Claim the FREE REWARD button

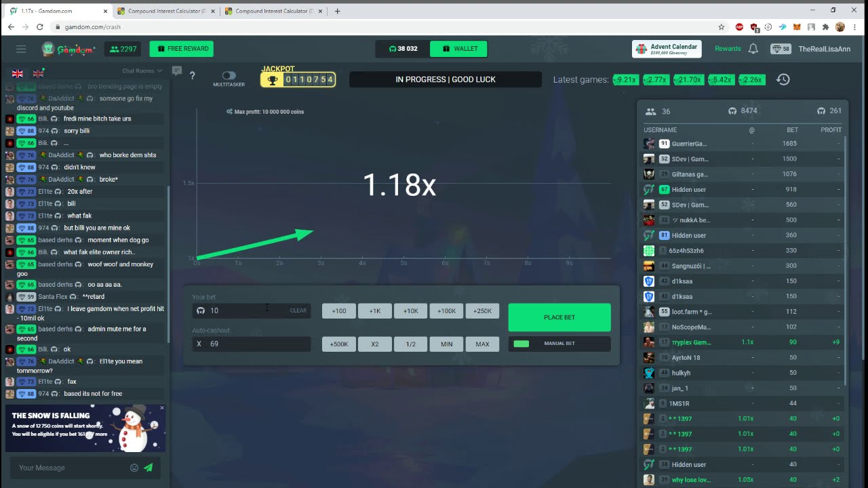coord(182,49)
